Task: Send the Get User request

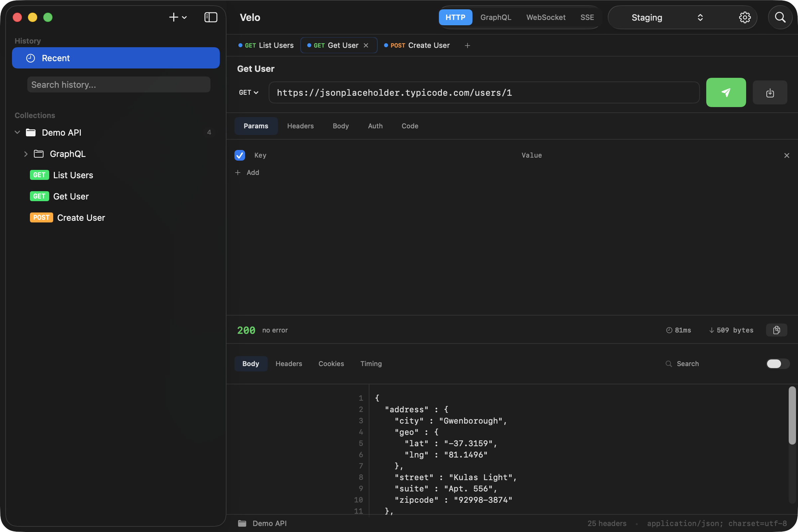Action: 726,92
